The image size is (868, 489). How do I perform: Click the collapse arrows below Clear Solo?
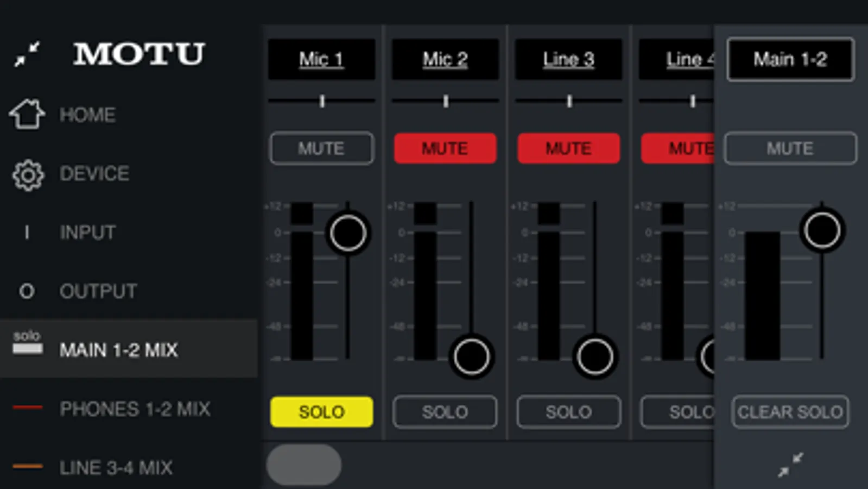pos(790,465)
